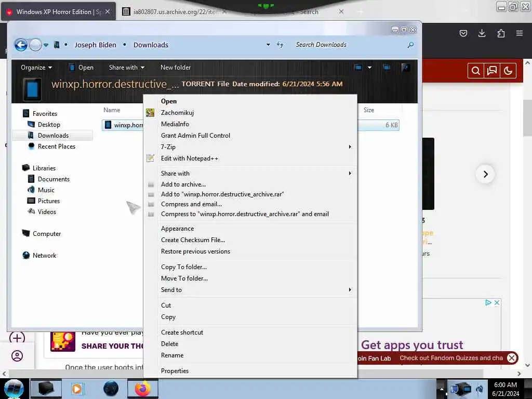This screenshot has width=532, height=399.
Task: Choose Copy in the context menu
Action: 250,316
